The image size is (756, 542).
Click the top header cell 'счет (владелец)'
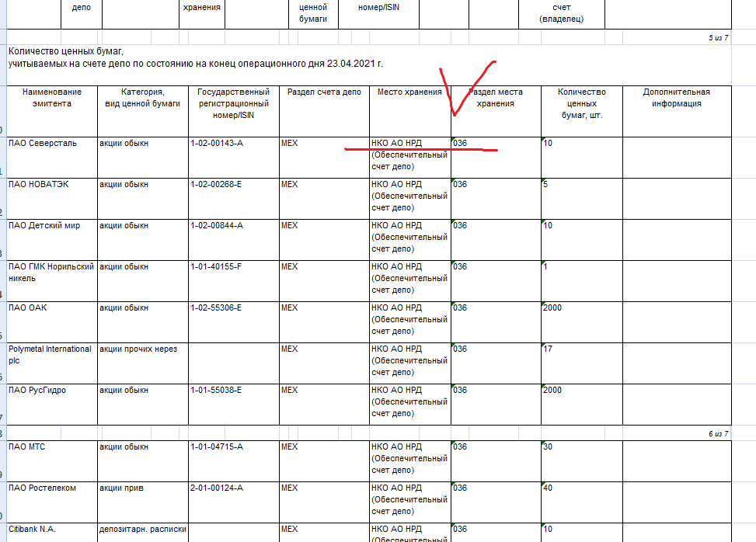[x=562, y=13]
